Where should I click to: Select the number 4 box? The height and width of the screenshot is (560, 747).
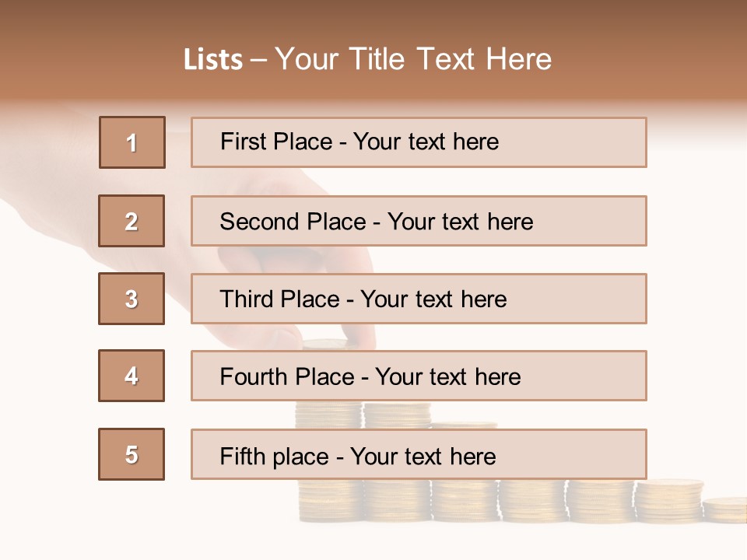(x=132, y=376)
